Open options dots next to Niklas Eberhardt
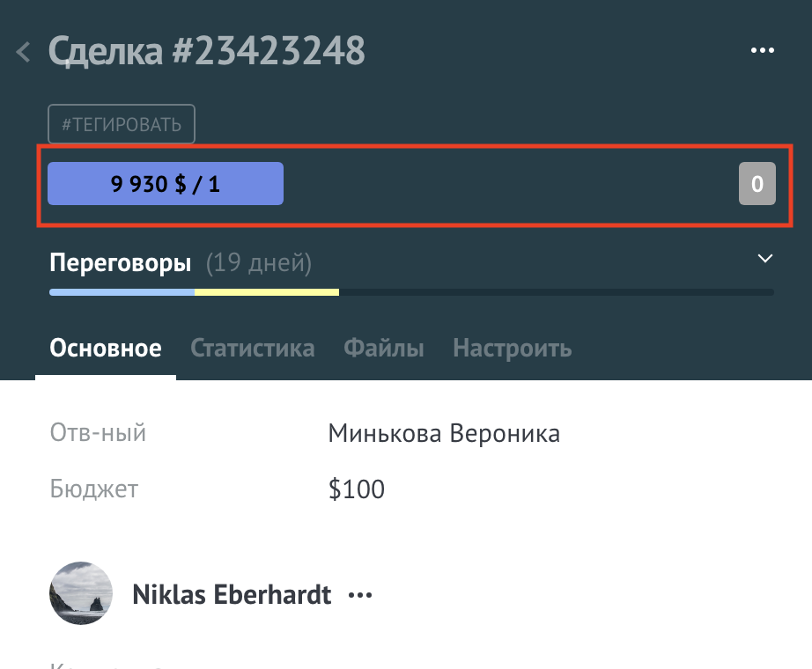 360,596
